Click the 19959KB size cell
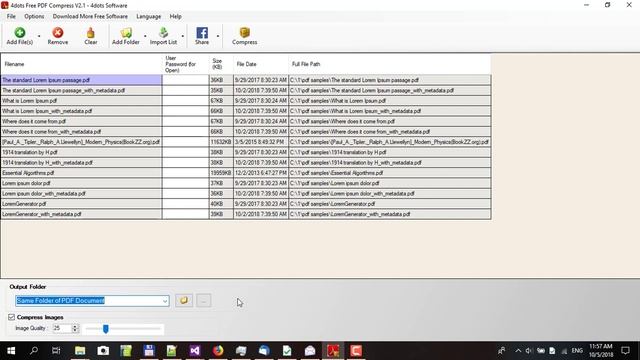The height and width of the screenshot is (360, 640). coord(221,173)
